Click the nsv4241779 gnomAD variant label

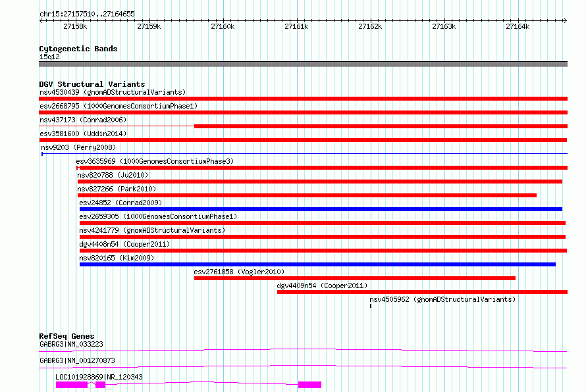click(x=152, y=230)
